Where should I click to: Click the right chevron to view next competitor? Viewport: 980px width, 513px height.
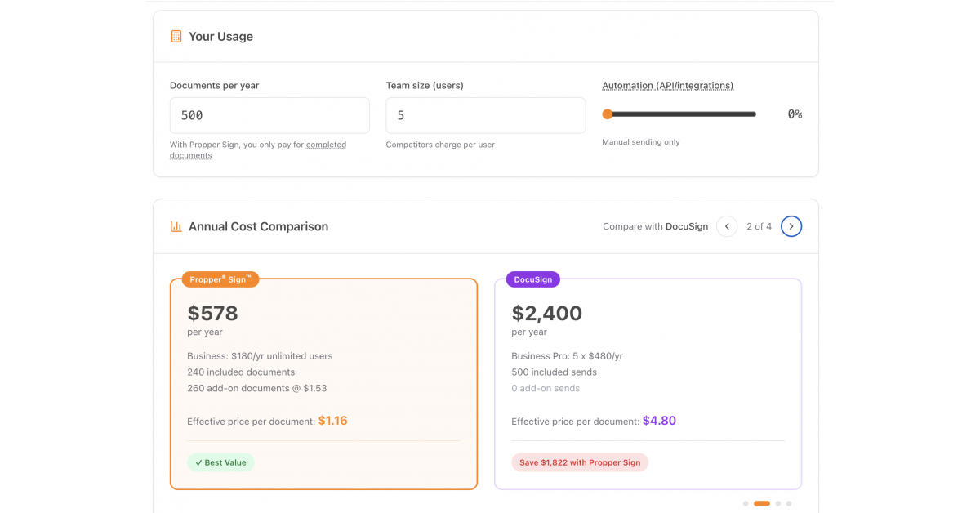[x=791, y=226]
